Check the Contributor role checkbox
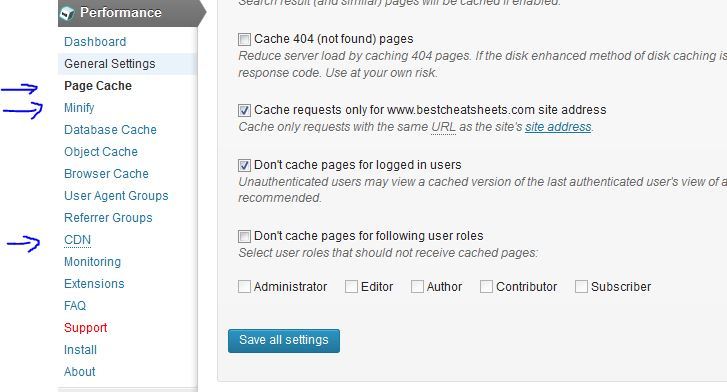This screenshot has height=392, width=727. coord(486,287)
